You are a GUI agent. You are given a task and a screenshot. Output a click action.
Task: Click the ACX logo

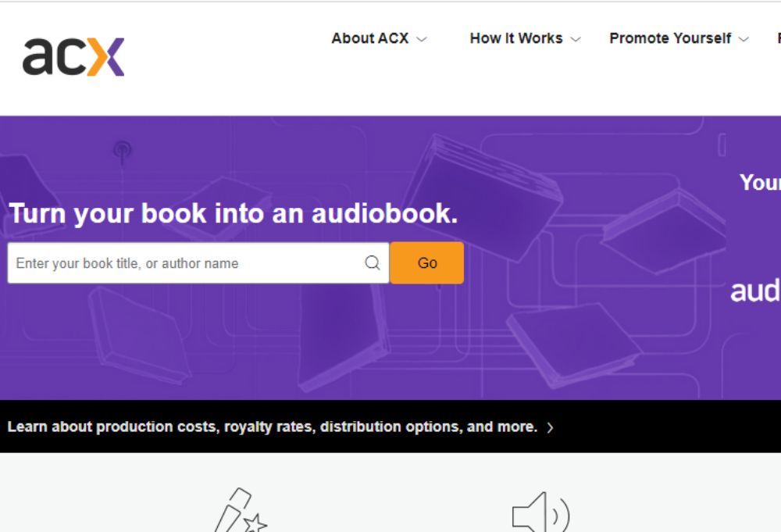click(73, 56)
